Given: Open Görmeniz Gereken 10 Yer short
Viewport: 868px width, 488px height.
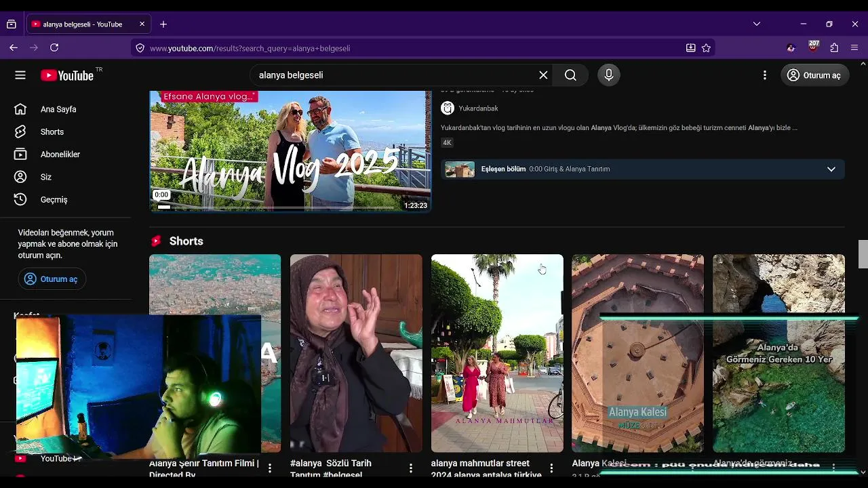Looking at the screenshot, I should 778,353.
